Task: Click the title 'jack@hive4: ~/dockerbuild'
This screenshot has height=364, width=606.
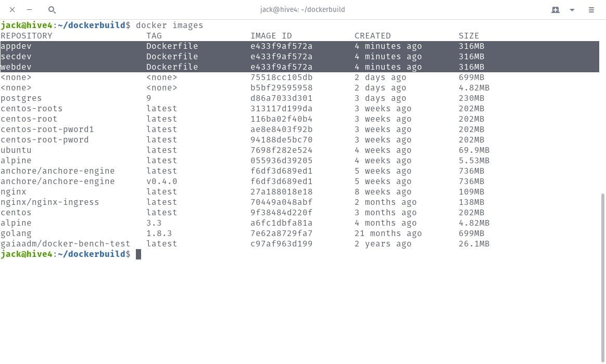Action: (302, 9)
